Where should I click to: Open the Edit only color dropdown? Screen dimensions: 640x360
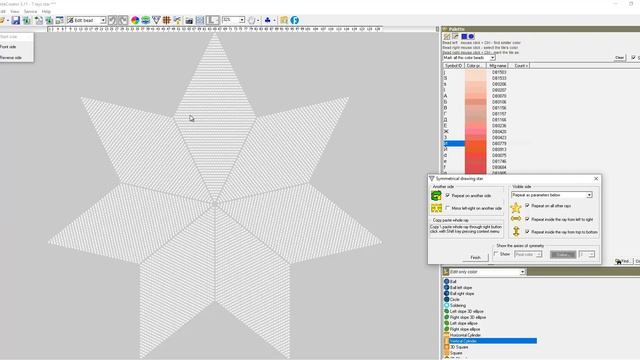522,272
